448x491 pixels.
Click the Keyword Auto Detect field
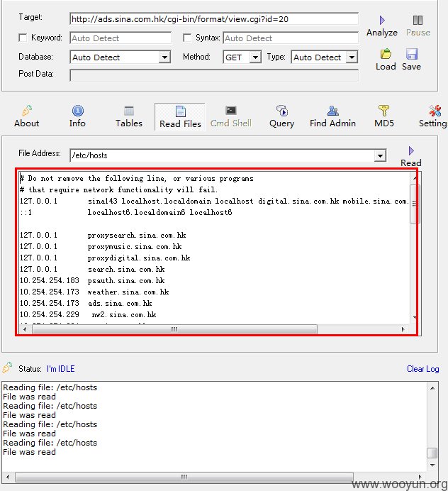tap(121, 38)
